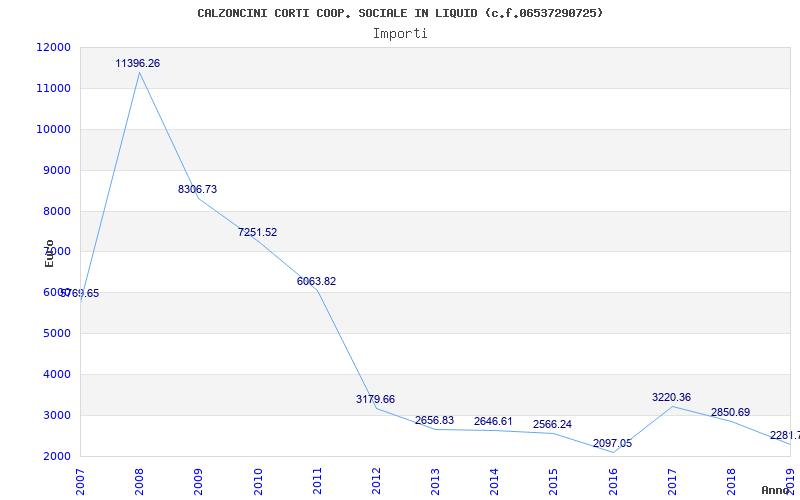Click the 2007 x-axis year label

(x=80, y=481)
